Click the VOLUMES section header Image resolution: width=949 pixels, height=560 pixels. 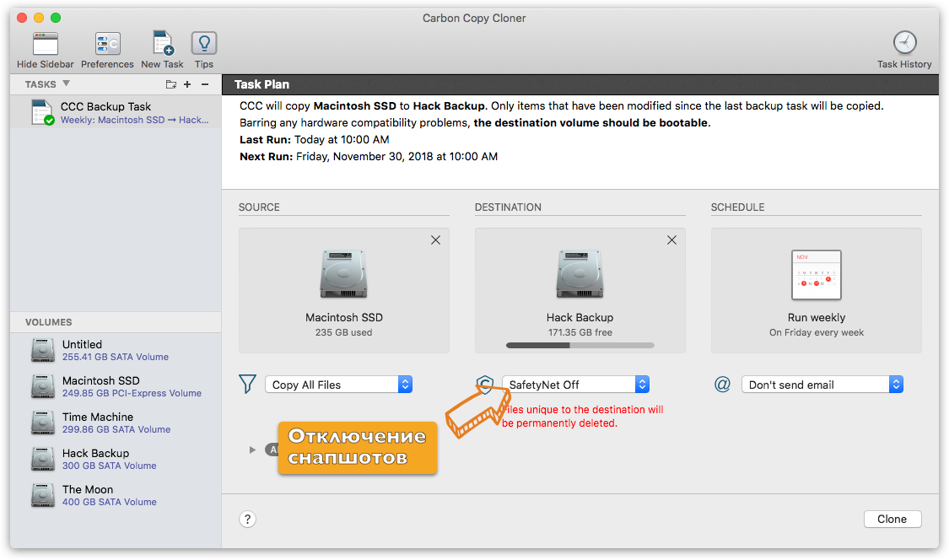pos(48,322)
